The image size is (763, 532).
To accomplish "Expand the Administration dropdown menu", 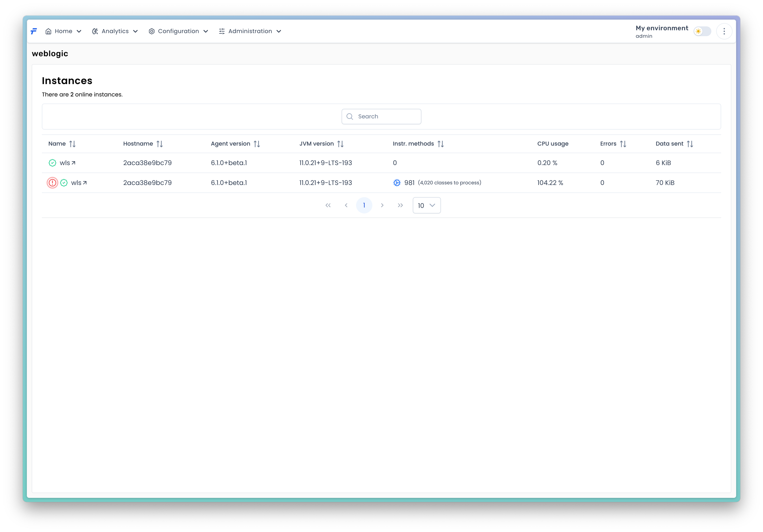I will pos(250,31).
